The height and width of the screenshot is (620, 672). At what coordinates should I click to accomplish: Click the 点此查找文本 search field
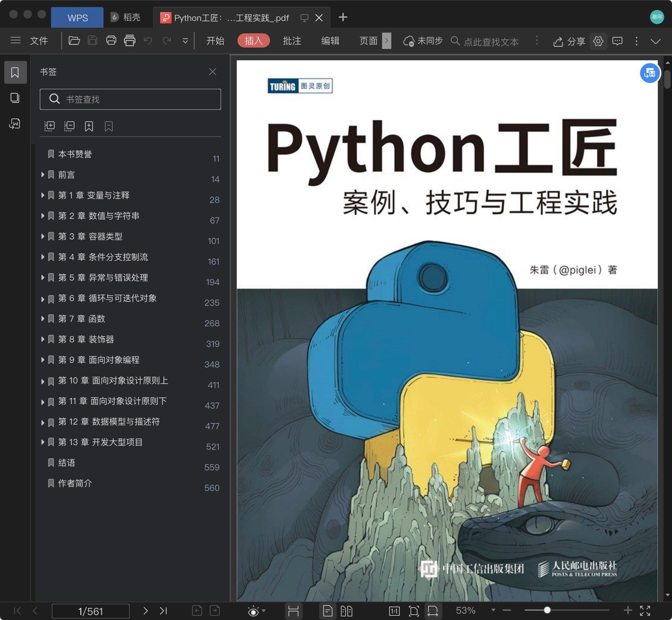(485, 41)
